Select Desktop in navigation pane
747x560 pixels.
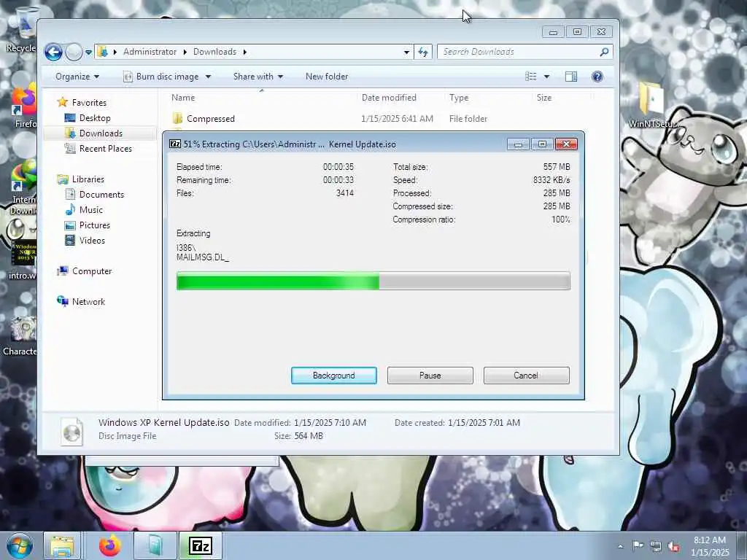[94, 118]
